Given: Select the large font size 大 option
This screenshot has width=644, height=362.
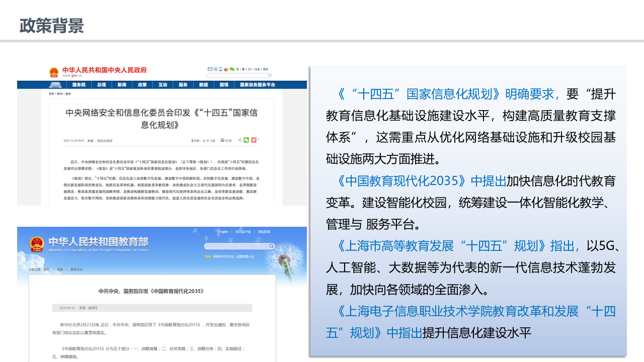Looking at the screenshot, I should click(x=203, y=140).
